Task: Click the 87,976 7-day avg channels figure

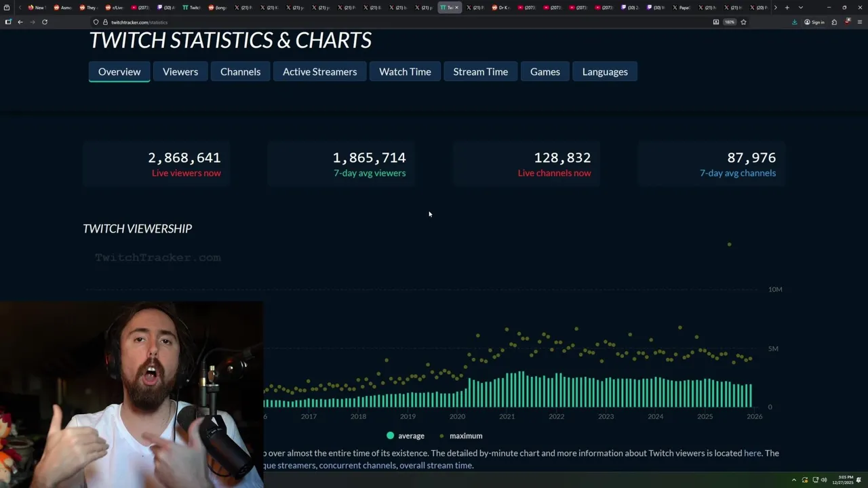Action: pos(751,158)
